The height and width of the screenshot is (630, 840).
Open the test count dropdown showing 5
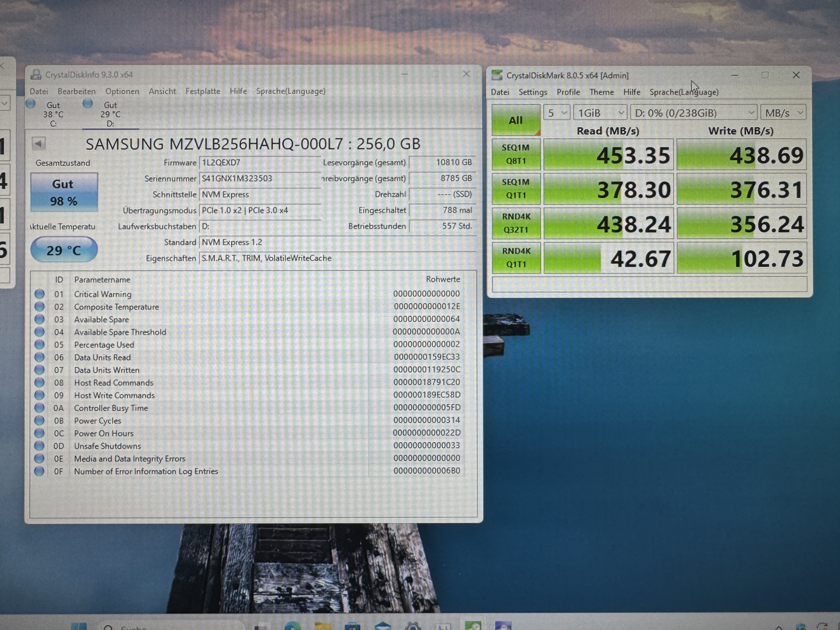[x=556, y=113]
